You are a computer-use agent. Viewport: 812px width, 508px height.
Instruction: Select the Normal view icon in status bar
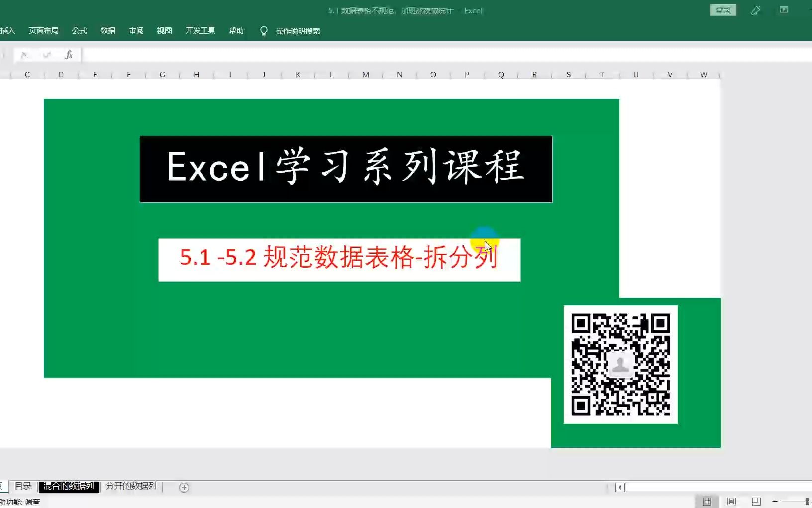[707, 501]
